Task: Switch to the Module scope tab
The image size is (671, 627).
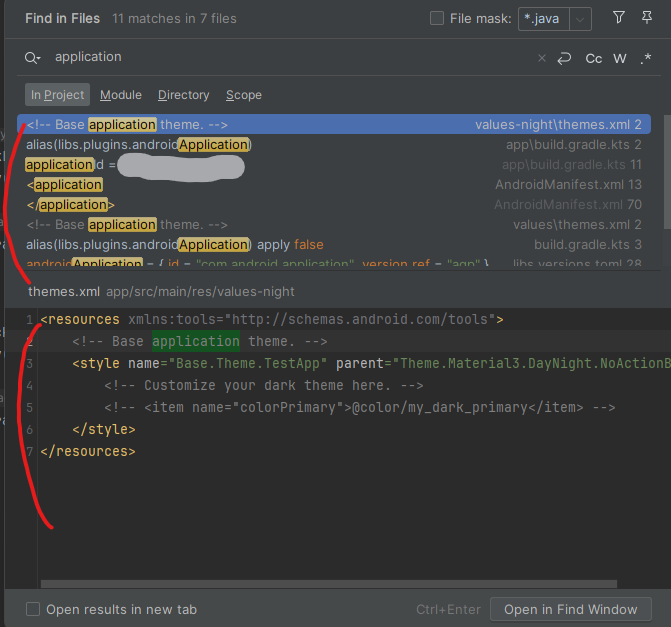Action: click(121, 95)
